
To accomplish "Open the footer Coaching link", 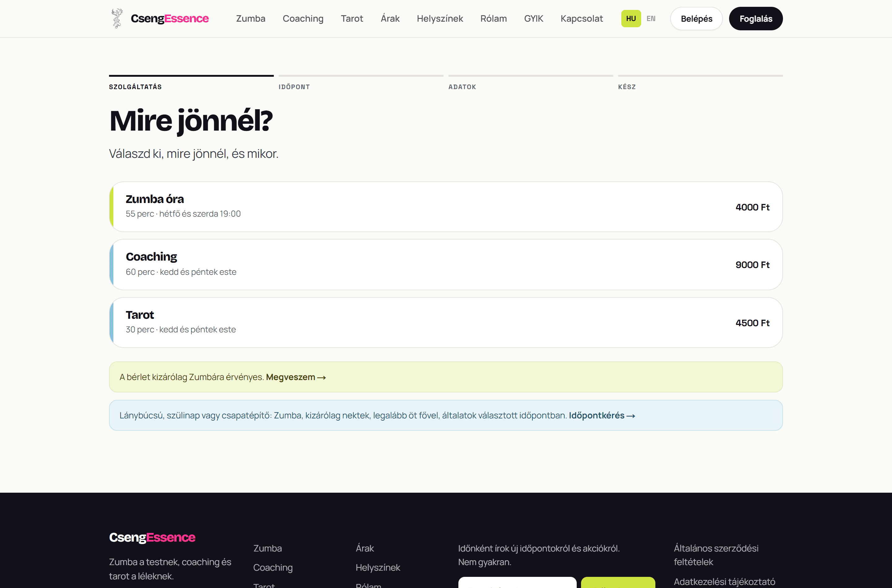I will tap(273, 567).
